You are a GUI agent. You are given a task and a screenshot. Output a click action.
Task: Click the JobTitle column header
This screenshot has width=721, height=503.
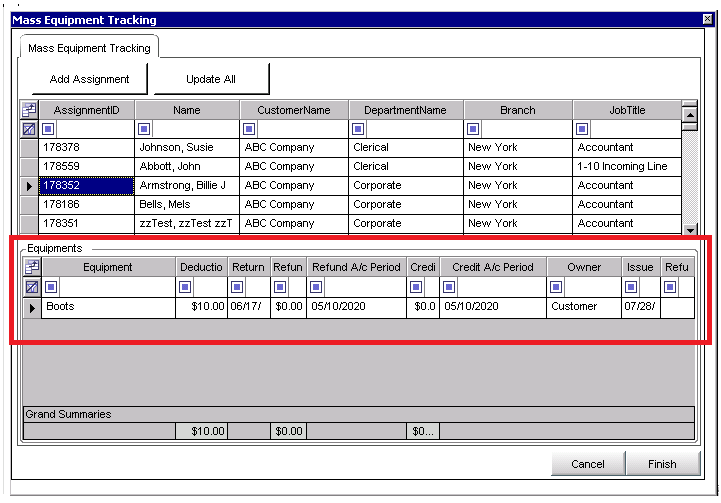point(627,110)
